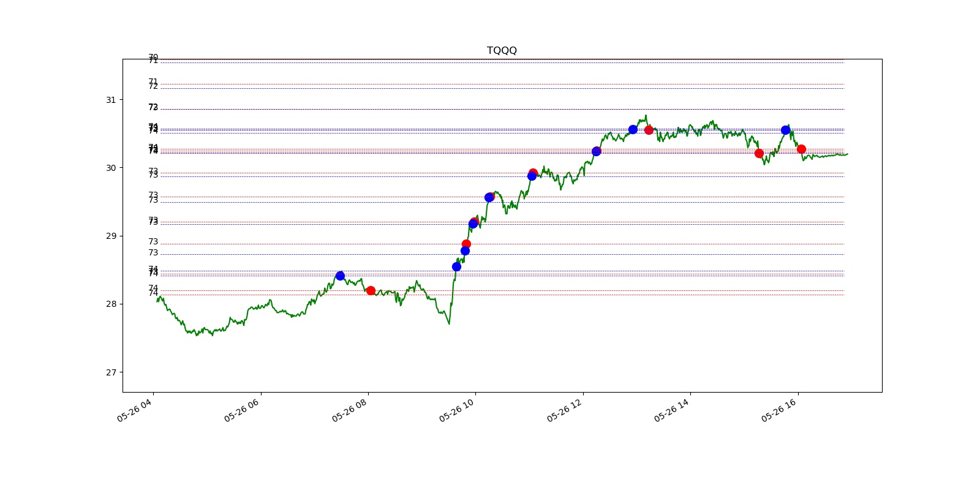Select the red marker just after 16:00
This screenshot has height=490, width=980.
(801, 149)
